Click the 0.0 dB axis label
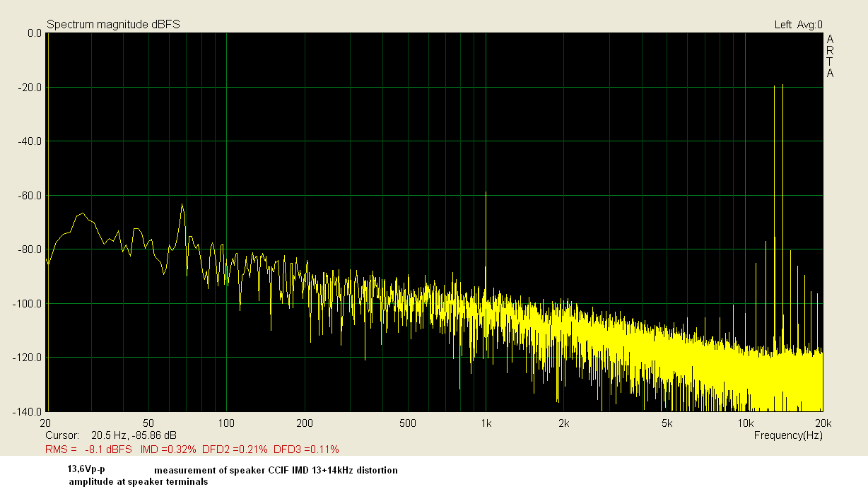Viewport: 868px width, 494px height. [x=34, y=33]
